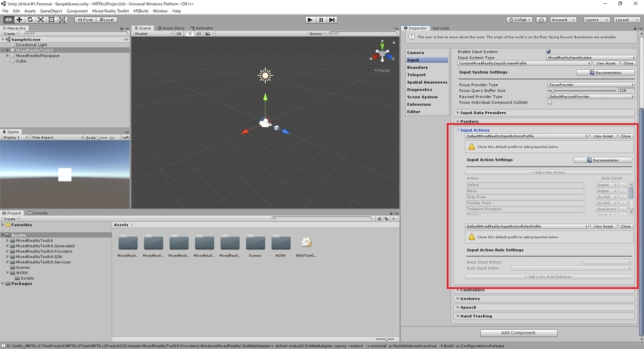Open Raycast Provider Type dropdown
The image size is (644, 349).
[x=590, y=96]
